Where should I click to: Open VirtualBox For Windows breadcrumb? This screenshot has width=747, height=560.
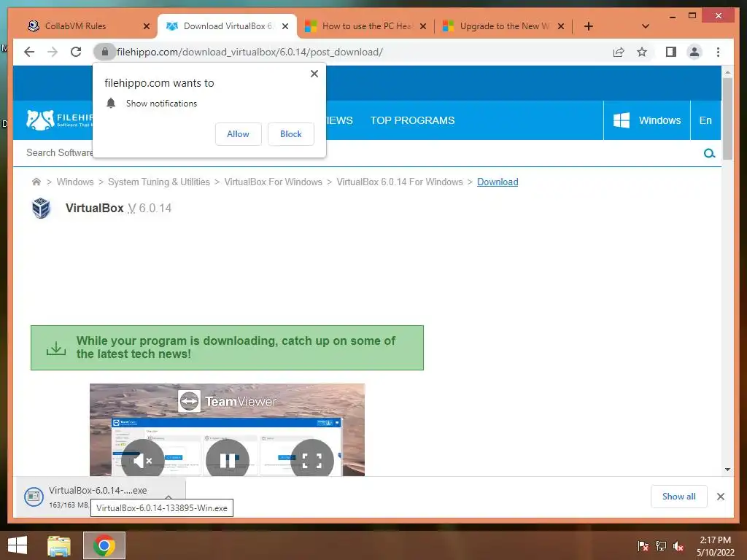point(273,182)
